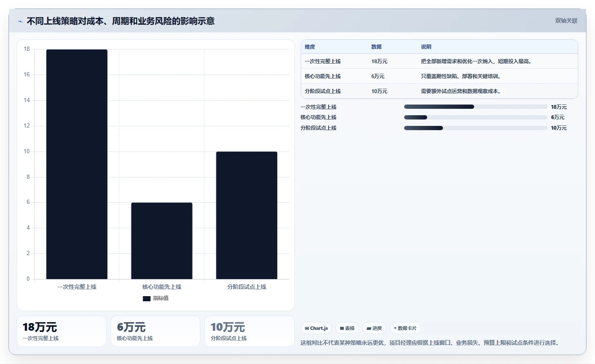595x364 pixels.
Task: Click the 数据 column header
Action: (x=377, y=47)
